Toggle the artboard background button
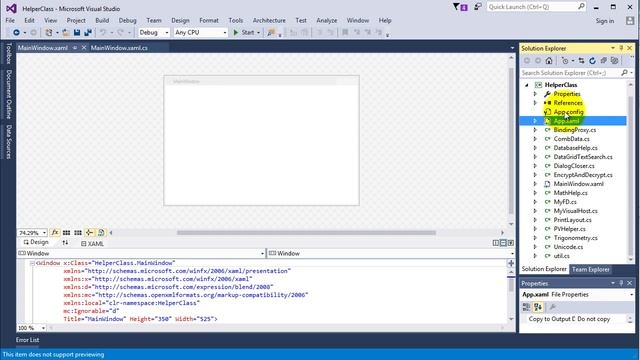 click(x=101, y=233)
